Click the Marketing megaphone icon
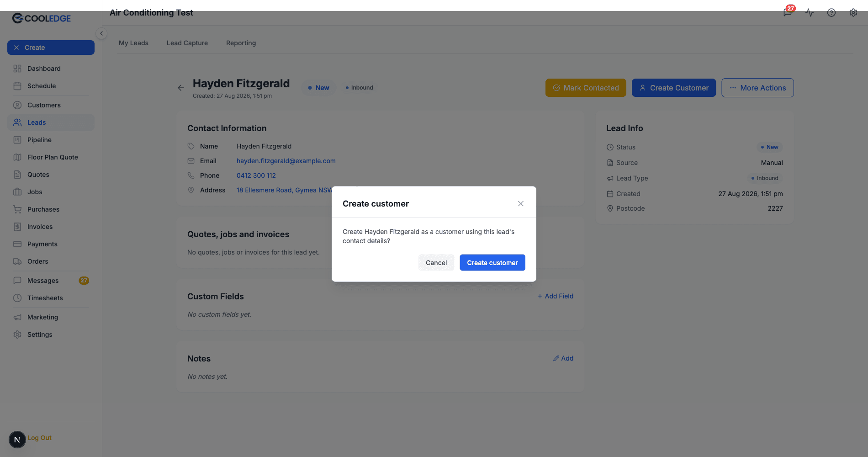The image size is (868, 457). click(17, 317)
